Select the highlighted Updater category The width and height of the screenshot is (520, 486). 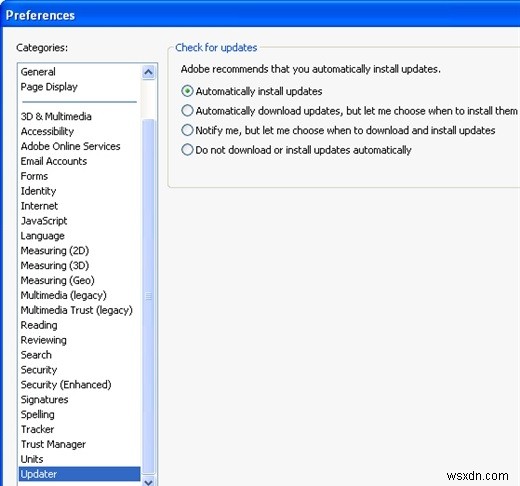click(79, 474)
